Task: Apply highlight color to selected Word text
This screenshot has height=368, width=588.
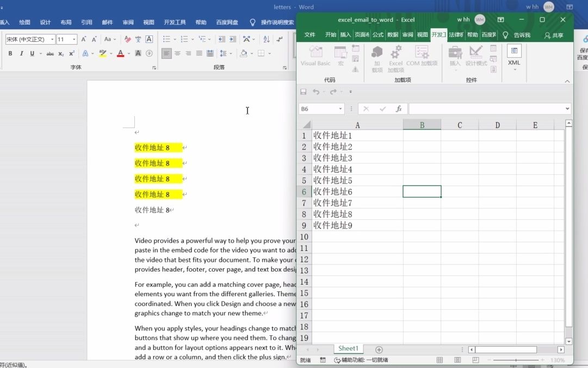Action: click(103, 53)
